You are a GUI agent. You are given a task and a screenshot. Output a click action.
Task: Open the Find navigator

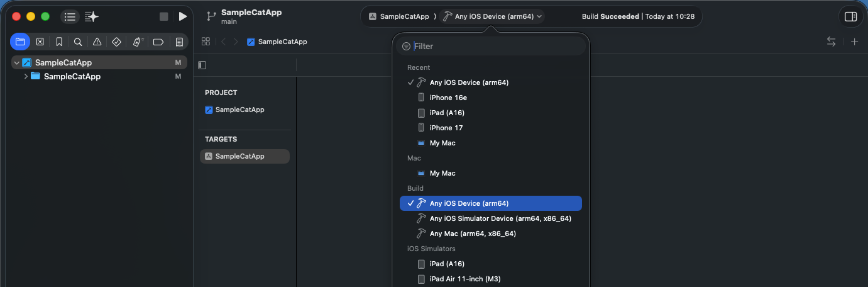coord(78,42)
